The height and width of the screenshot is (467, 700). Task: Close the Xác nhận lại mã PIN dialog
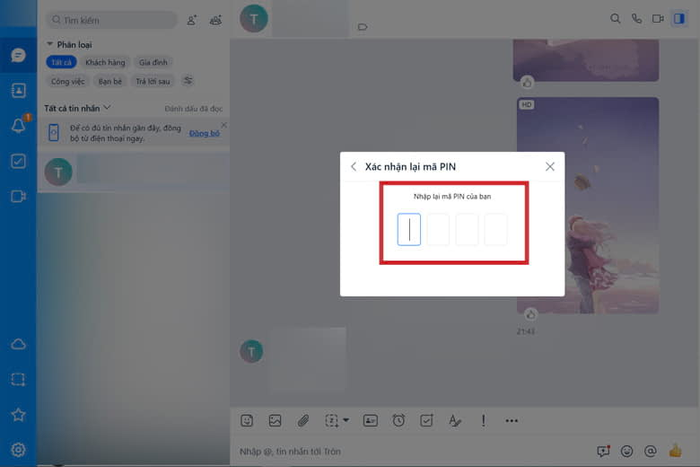pyautogui.click(x=550, y=167)
